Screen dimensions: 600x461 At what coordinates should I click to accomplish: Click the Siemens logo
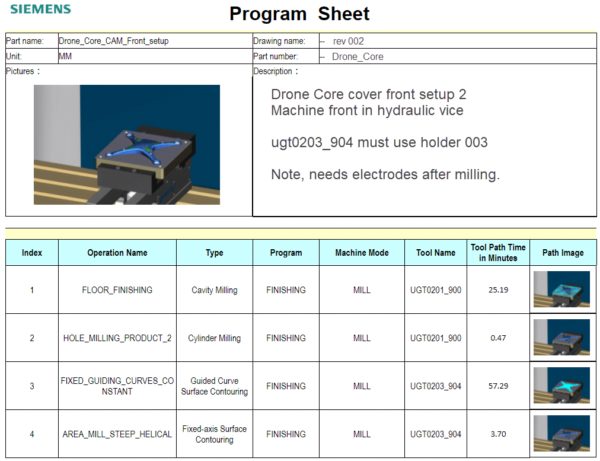coord(41,9)
